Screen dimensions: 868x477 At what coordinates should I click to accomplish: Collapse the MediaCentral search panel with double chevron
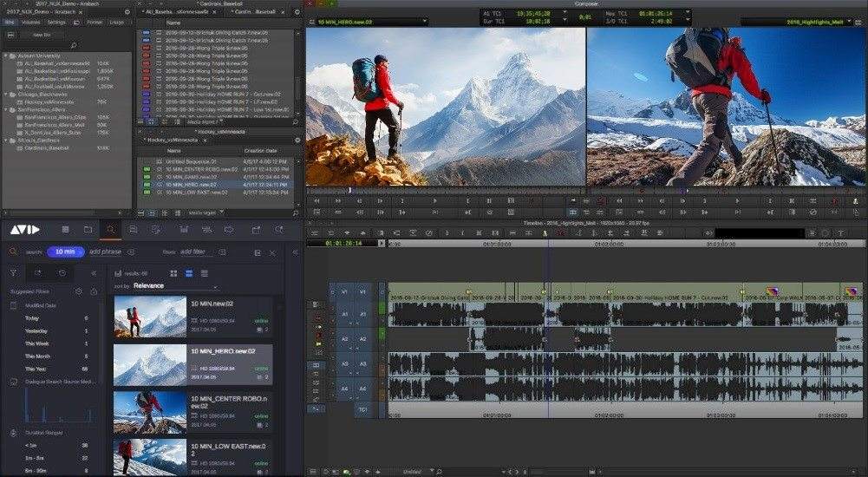point(295,252)
